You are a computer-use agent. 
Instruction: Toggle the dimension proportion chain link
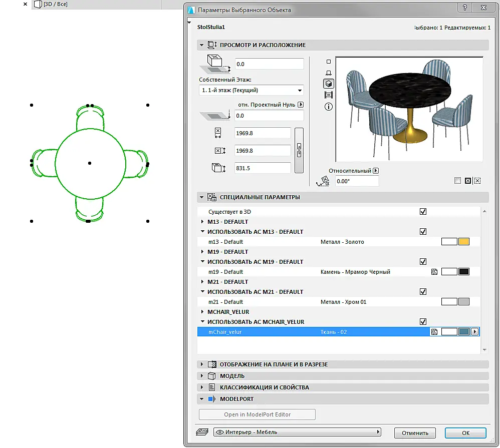coord(299,150)
